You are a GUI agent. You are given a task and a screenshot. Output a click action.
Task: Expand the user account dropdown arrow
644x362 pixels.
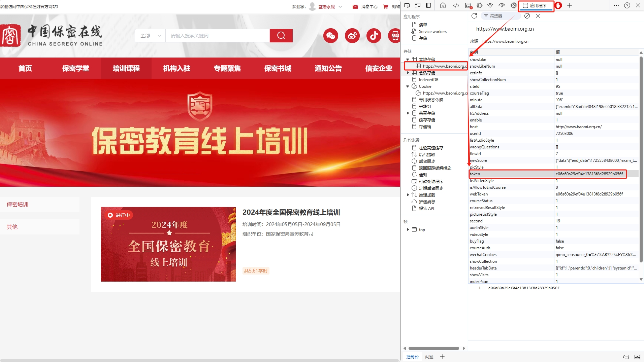340,6
